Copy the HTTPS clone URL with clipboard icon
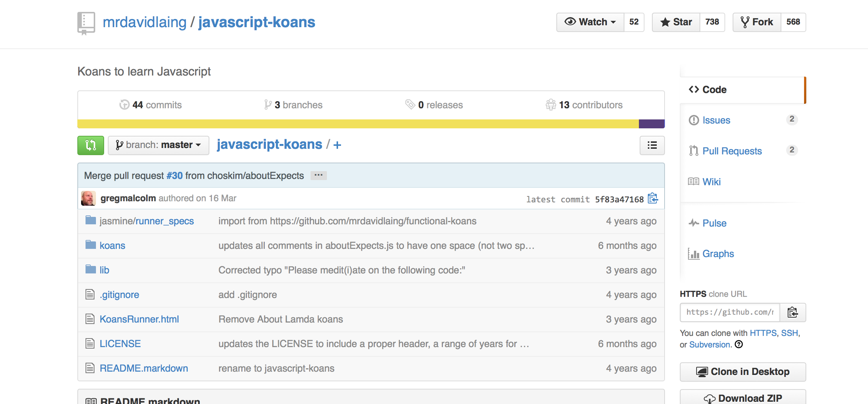Viewport: 868px width, 404px height. [x=793, y=312]
